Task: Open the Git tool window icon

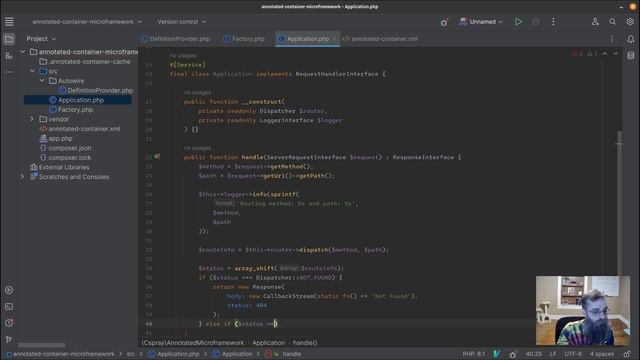Action: point(9,339)
